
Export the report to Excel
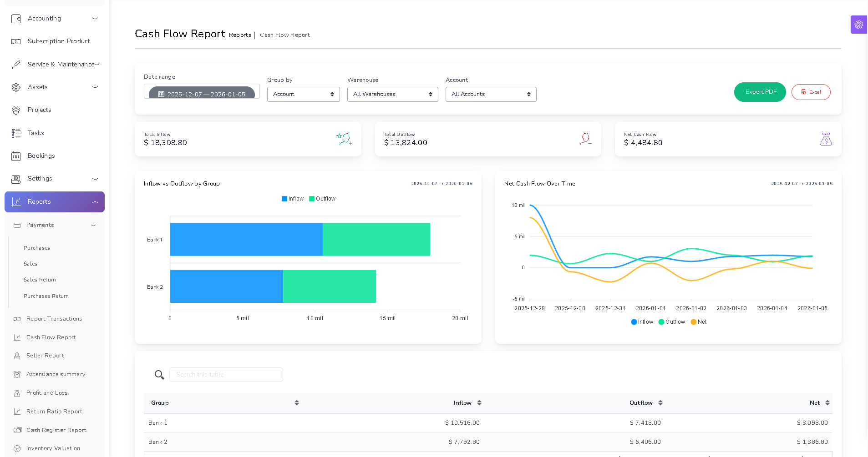(811, 92)
